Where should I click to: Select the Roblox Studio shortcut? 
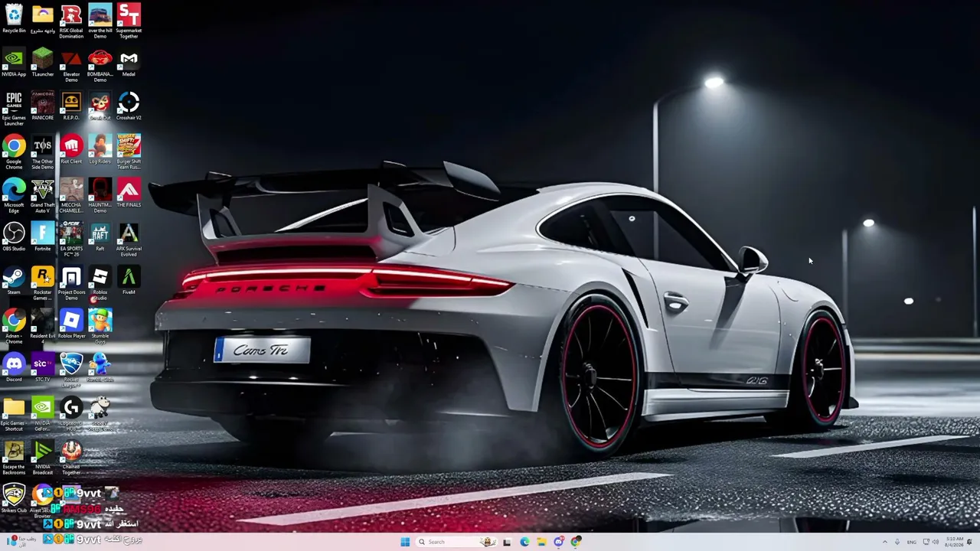(x=100, y=284)
